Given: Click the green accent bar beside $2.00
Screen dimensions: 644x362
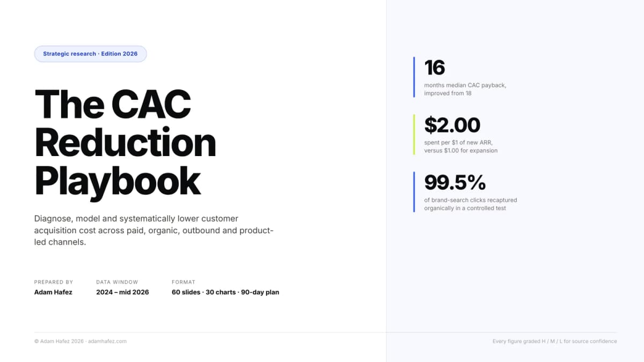Looking at the screenshot, I should (x=414, y=135).
